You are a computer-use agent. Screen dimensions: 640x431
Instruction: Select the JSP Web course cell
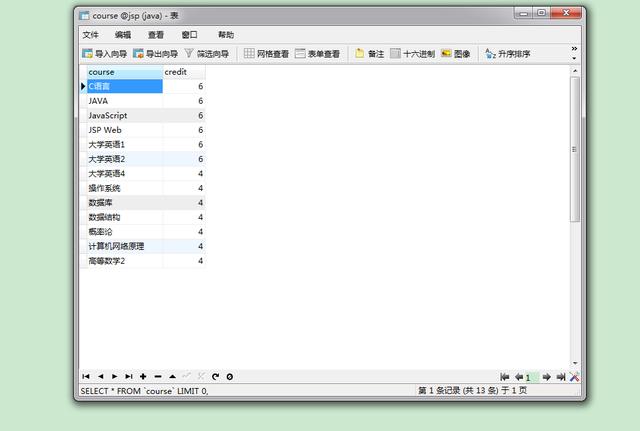tap(124, 130)
